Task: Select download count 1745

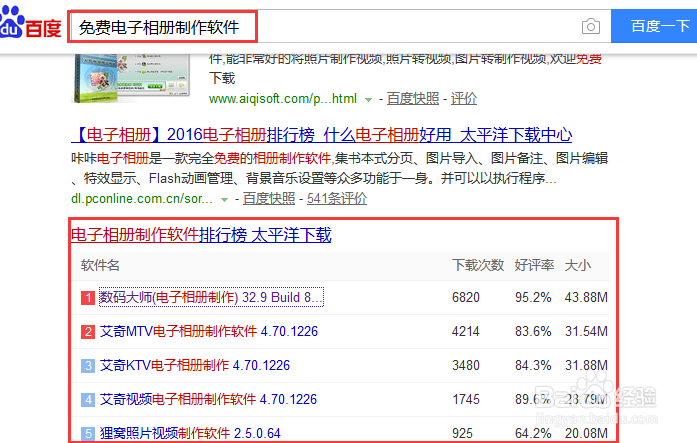Action: [466, 399]
